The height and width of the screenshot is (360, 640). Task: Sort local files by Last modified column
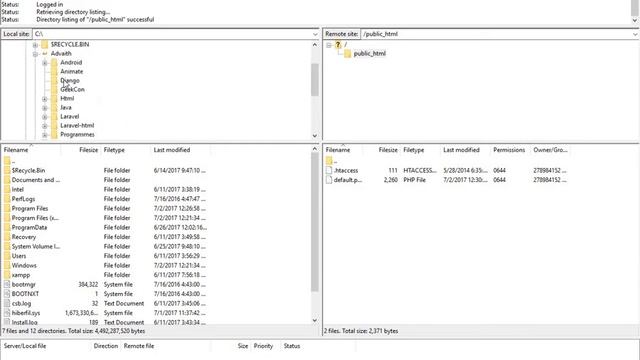click(x=180, y=150)
